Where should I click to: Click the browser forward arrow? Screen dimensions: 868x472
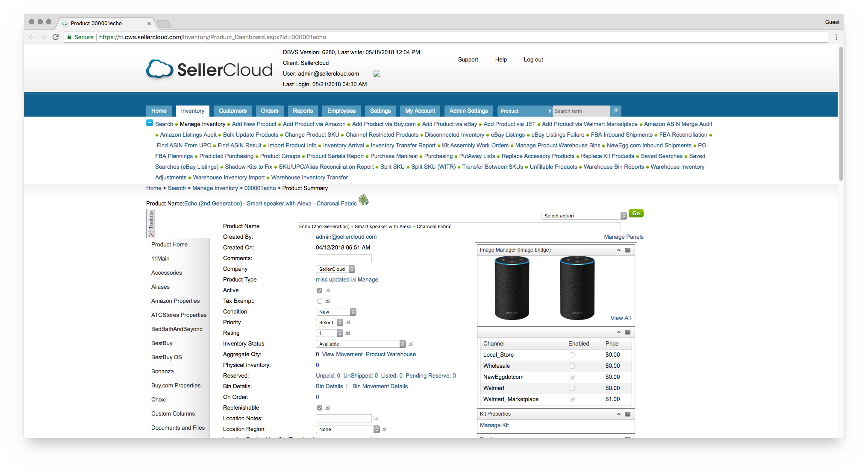[44, 37]
